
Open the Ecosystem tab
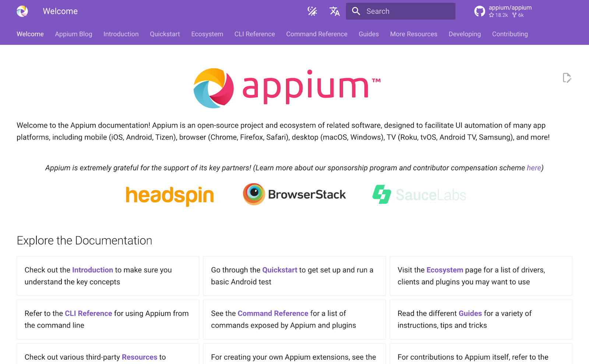[207, 34]
